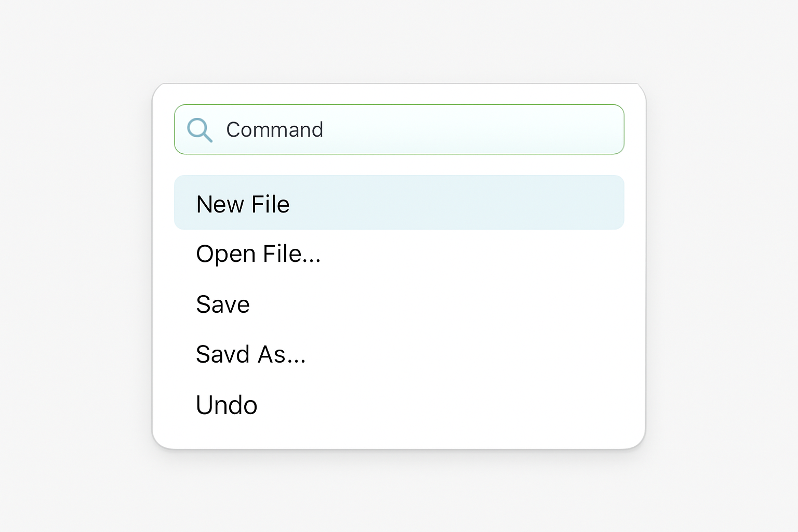This screenshot has width=798, height=532.
Task: Choose Open File... from the command list
Action: pos(399,254)
